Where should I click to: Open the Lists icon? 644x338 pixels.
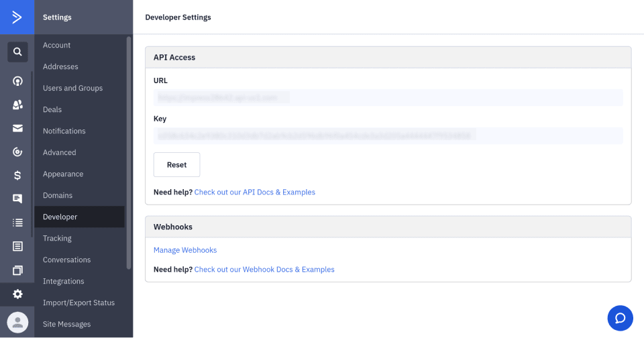[x=17, y=223]
